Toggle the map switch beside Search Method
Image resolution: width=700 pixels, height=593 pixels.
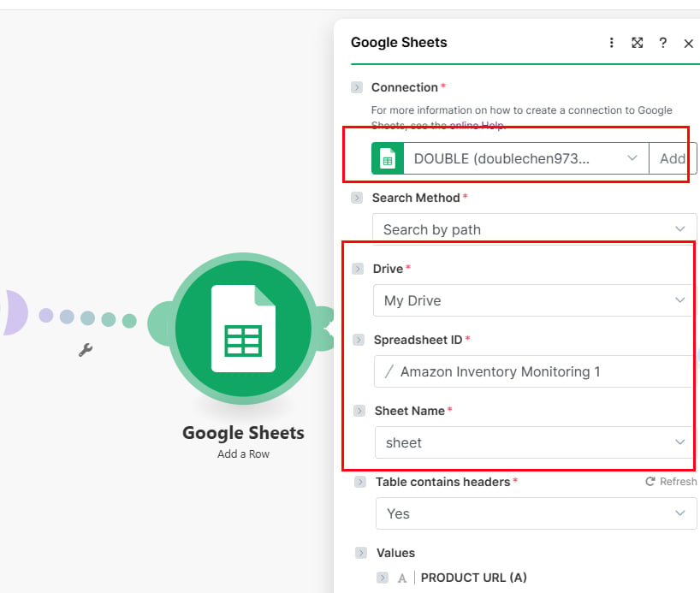pos(357,198)
